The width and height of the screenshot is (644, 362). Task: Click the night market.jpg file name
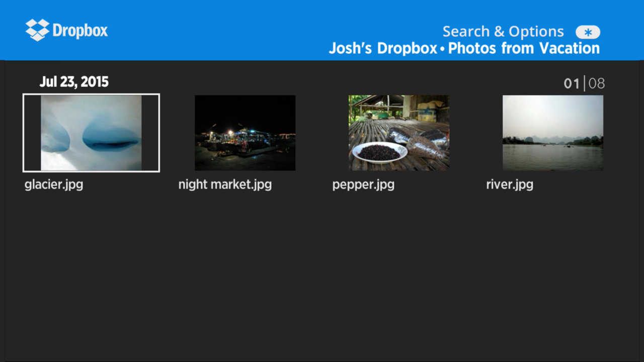225,185
